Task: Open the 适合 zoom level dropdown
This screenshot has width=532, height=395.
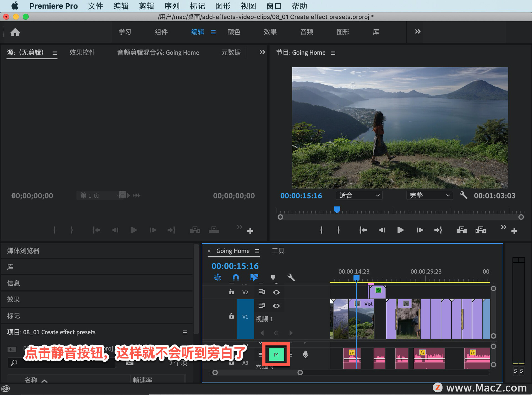Action: click(x=359, y=195)
